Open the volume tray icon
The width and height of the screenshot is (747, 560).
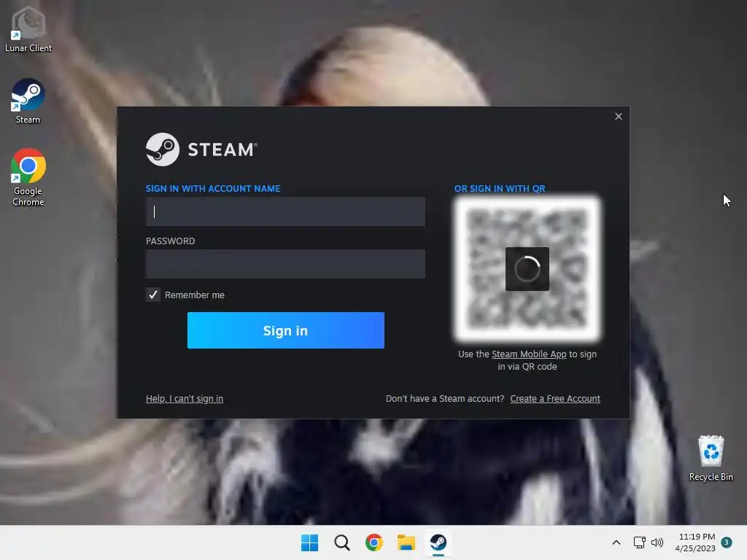tap(657, 542)
